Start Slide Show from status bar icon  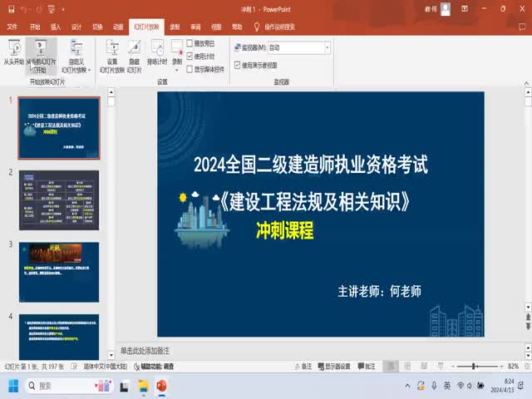tap(441, 367)
